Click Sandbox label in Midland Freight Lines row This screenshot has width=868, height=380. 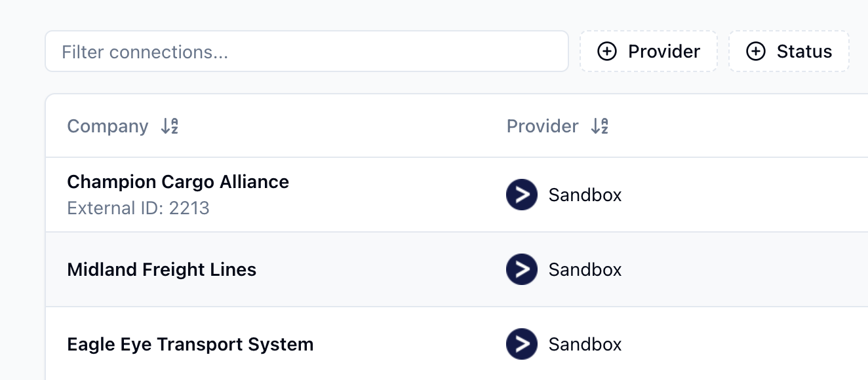click(x=585, y=269)
